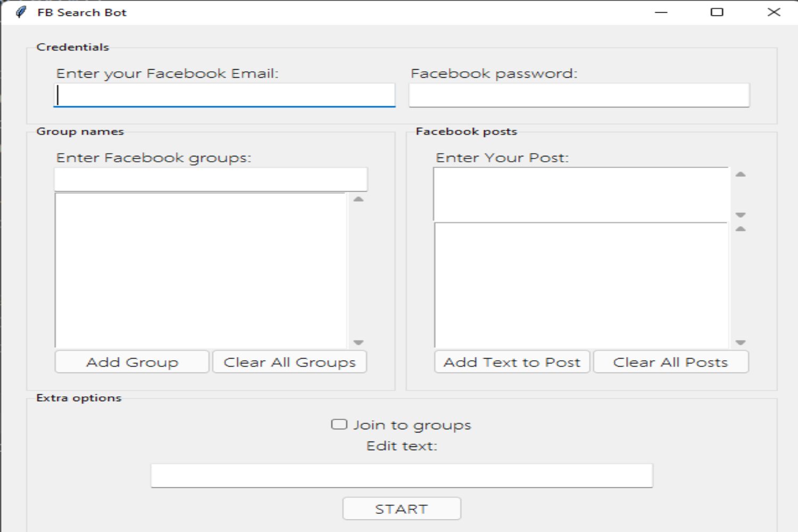The width and height of the screenshot is (798, 532).
Task: Close the FB Search Bot window
Action: coord(774,12)
